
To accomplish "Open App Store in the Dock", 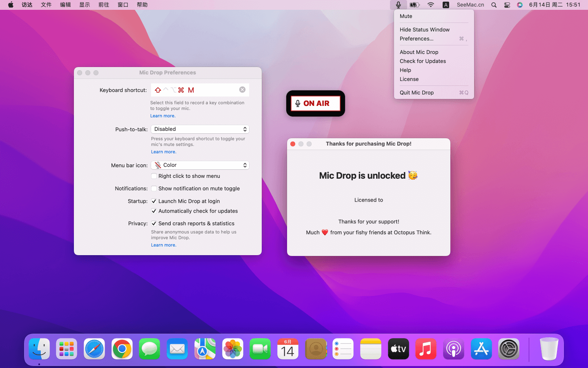I will tap(481, 349).
